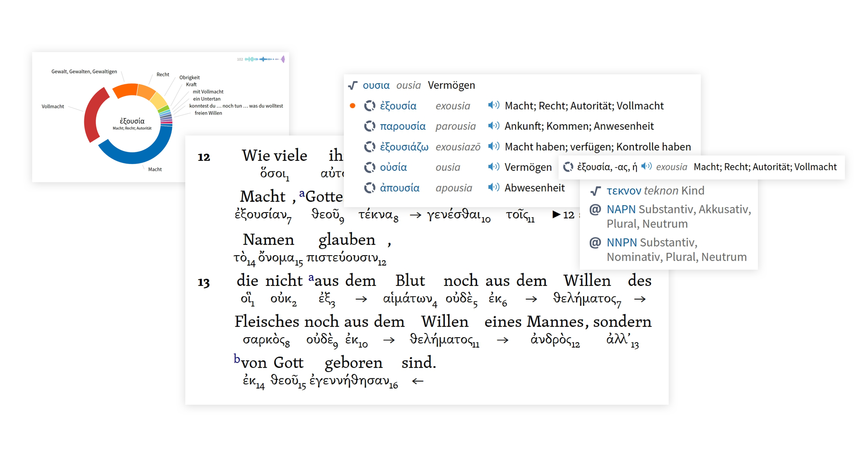Click the 'freien Willen' chart label
The height and width of the screenshot is (465, 868).
[x=208, y=113]
